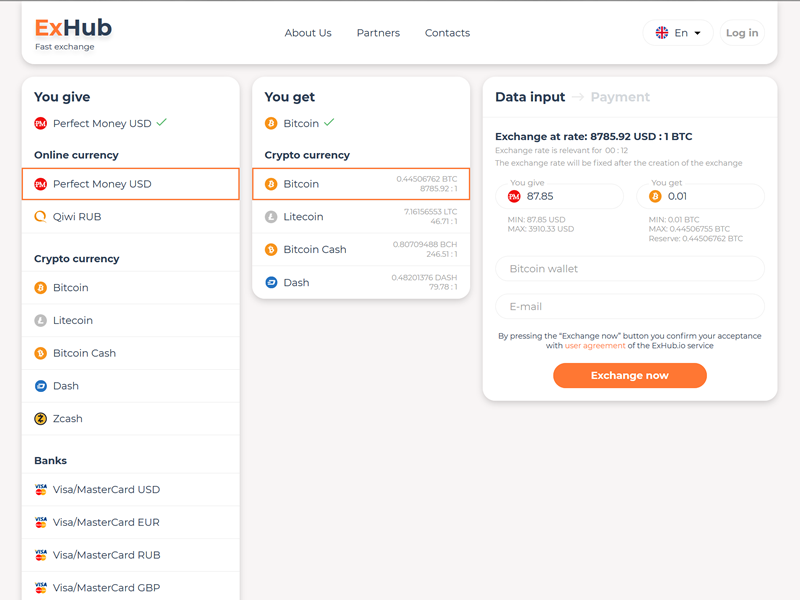Click Reserve: 0.44506762 BTC text
800x600 pixels.
click(x=695, y=239)
